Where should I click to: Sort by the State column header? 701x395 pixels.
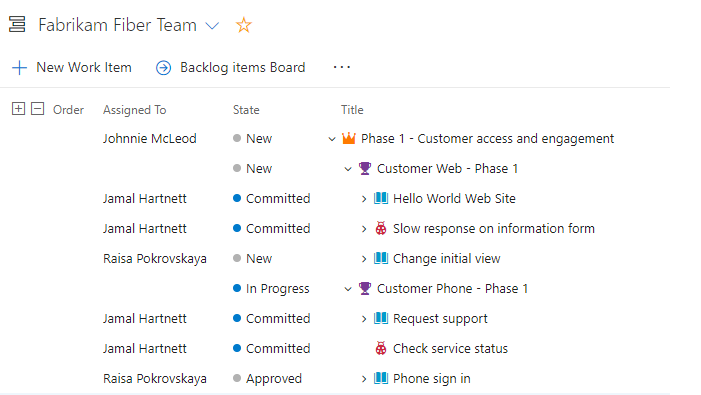tap(246, 110)
